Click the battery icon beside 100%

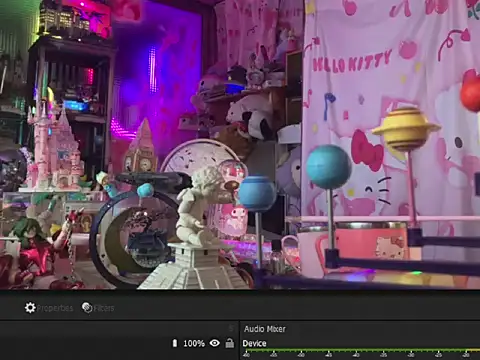(175, 343)
